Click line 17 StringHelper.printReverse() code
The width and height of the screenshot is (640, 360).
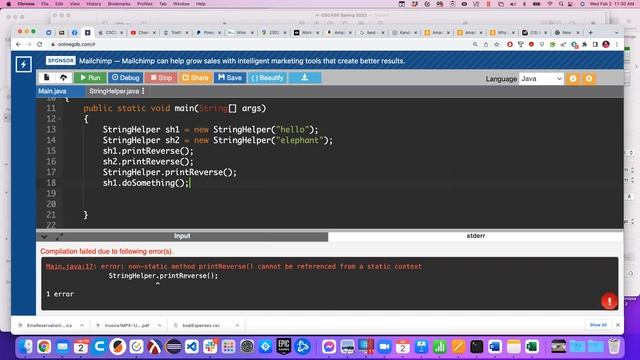pos(169,172)
